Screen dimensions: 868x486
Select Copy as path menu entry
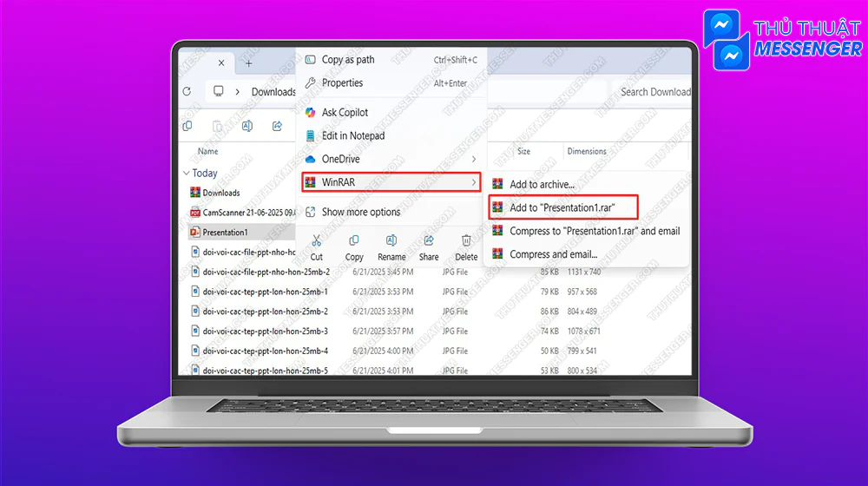click(391, 60)
